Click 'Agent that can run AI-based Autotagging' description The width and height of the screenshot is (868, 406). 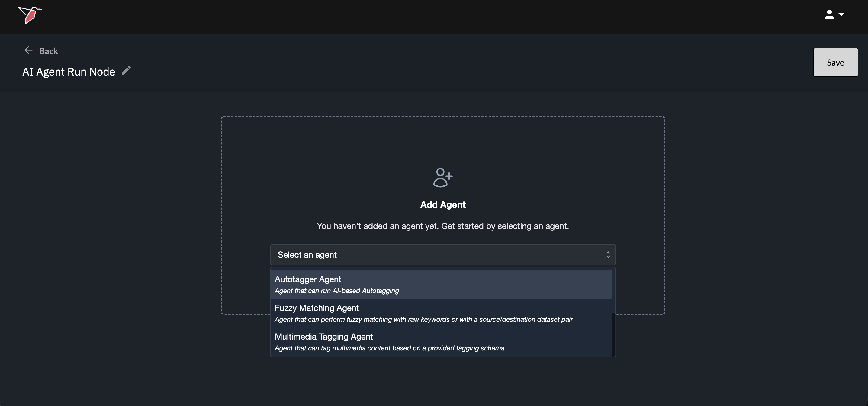pos(337,291)
